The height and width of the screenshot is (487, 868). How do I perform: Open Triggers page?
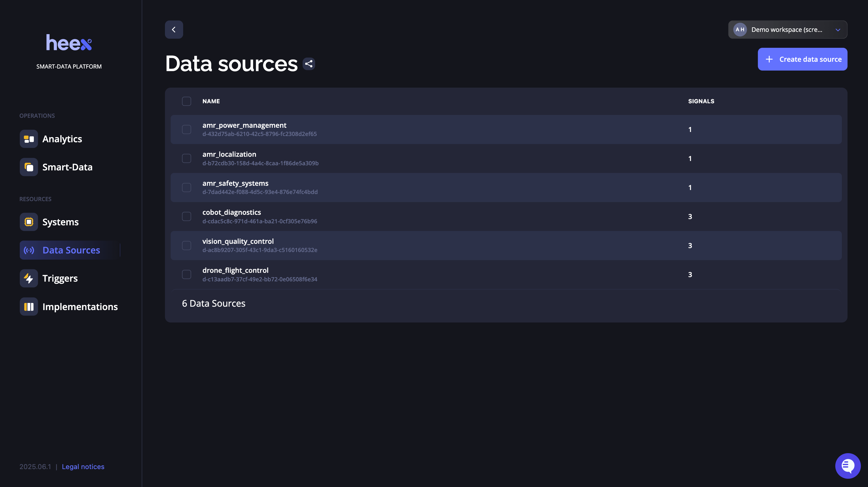pos(60,278)
